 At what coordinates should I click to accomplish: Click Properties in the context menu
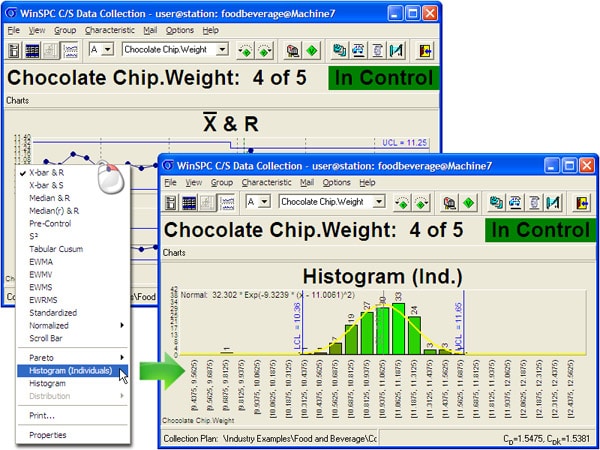coord(47,435)
